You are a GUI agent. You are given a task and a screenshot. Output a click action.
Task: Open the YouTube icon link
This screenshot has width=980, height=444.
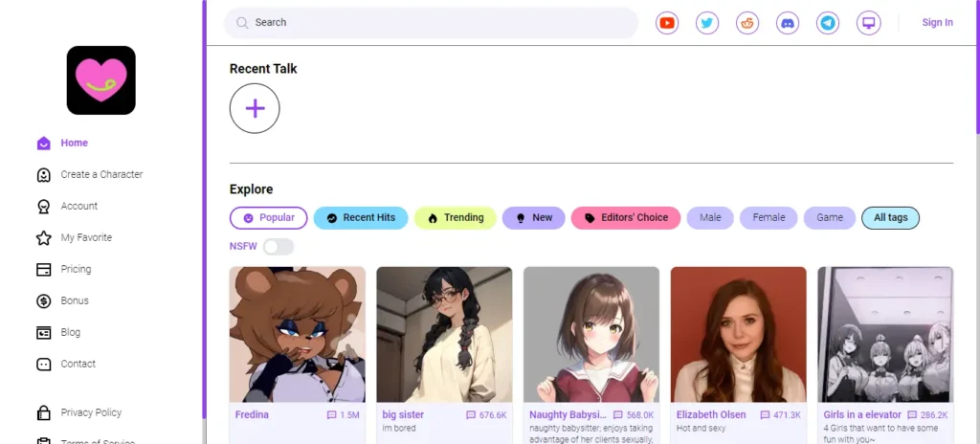tap(667, 23)
